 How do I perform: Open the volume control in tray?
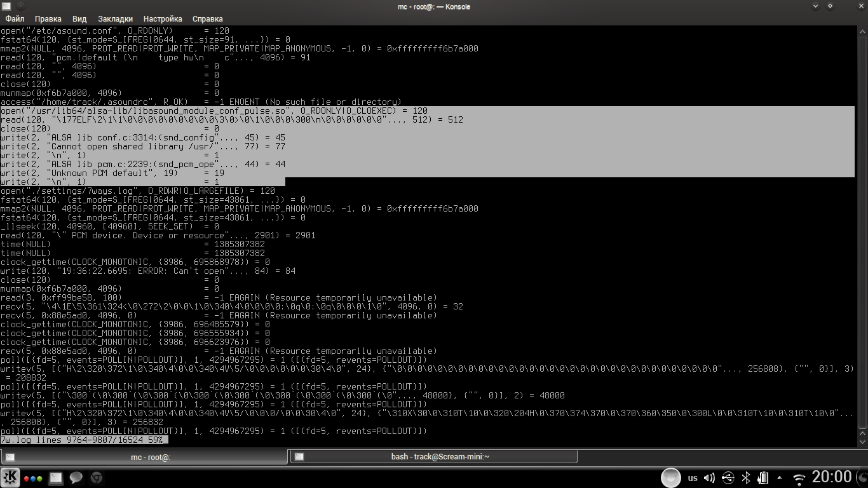coord(710,478)
